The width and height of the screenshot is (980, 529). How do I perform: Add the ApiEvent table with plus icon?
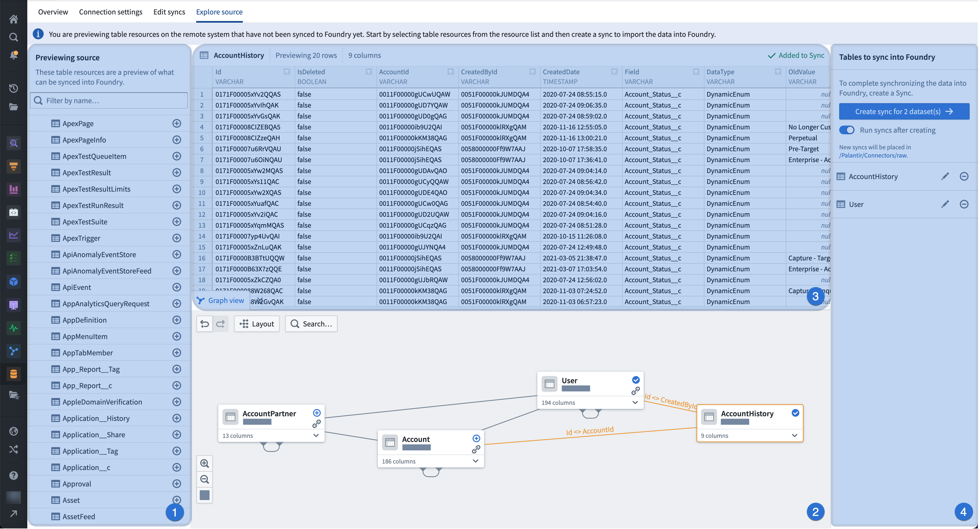point(177,287)
